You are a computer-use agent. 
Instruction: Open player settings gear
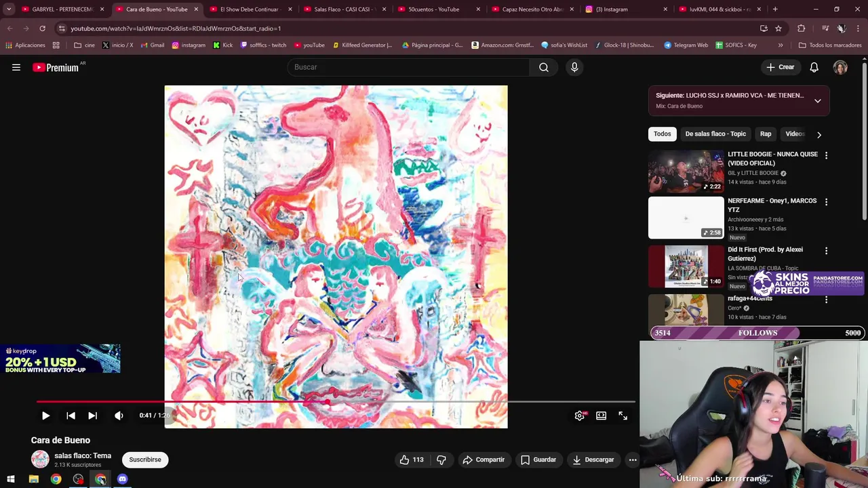tap(579, 415)
